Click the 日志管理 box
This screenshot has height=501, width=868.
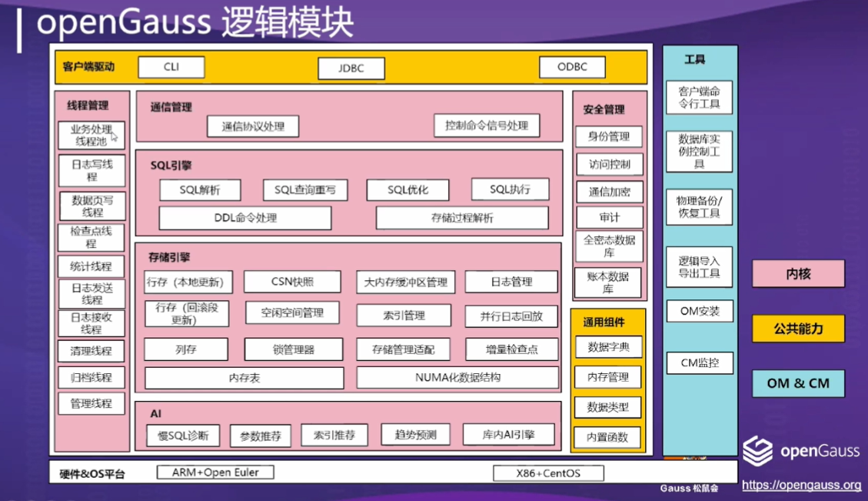coord(511,282)
